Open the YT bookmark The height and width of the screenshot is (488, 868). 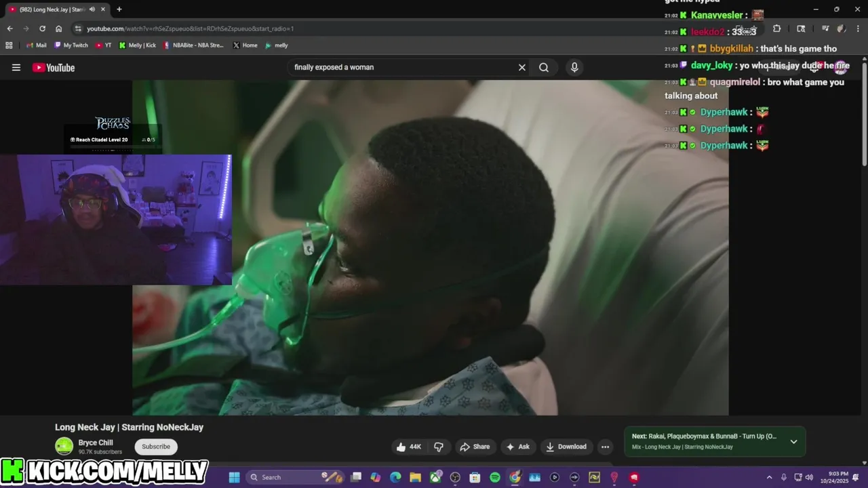point(104,45)
